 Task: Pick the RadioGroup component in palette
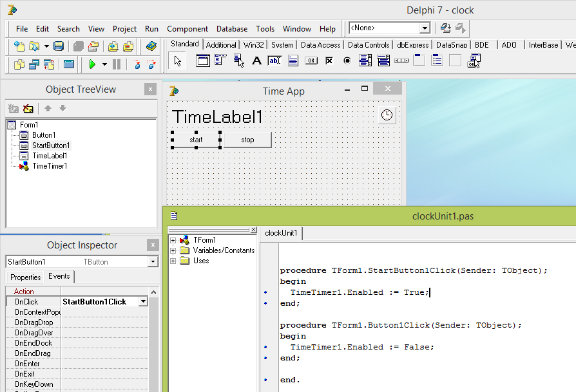pos(437,61)
